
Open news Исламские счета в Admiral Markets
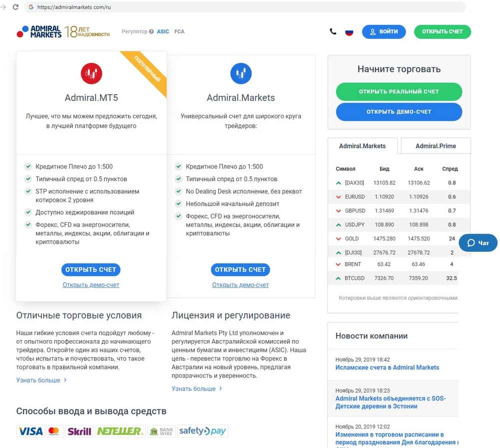387,368
